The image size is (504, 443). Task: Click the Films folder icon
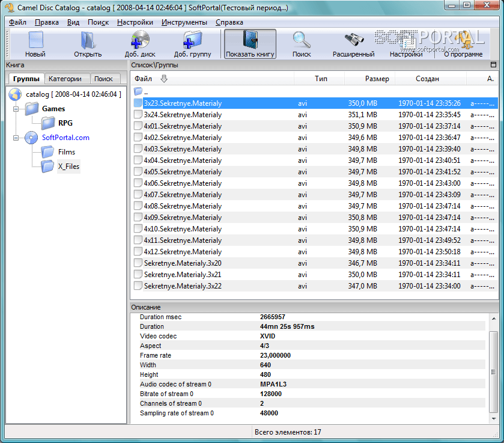pyautogui.click(x=47, y=152)
